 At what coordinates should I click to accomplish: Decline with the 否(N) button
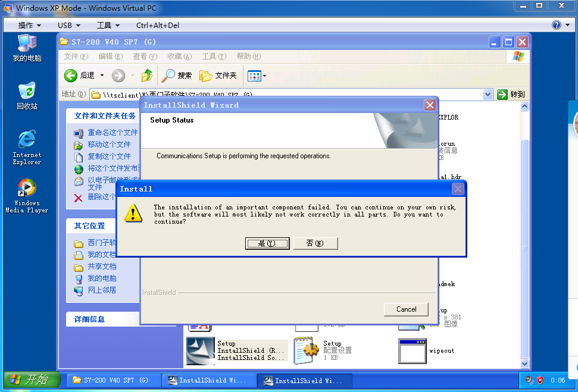[315, 243]
